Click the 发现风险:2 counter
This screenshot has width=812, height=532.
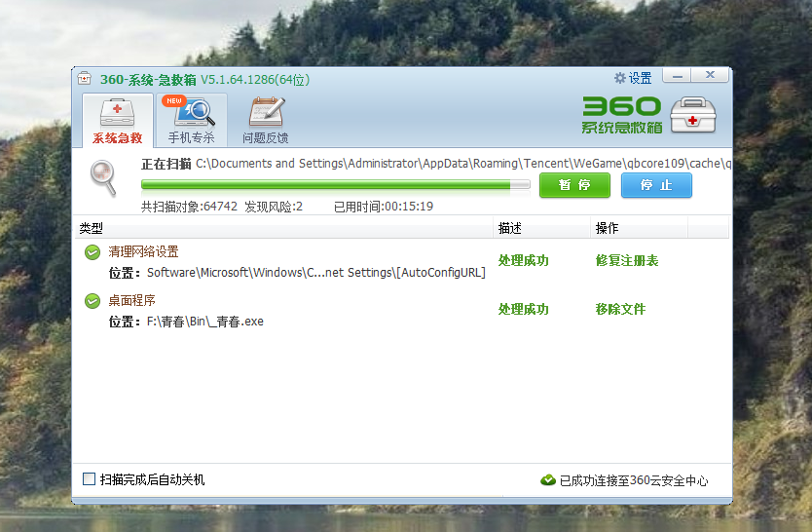pyautogui.click(x=274, y=207)
